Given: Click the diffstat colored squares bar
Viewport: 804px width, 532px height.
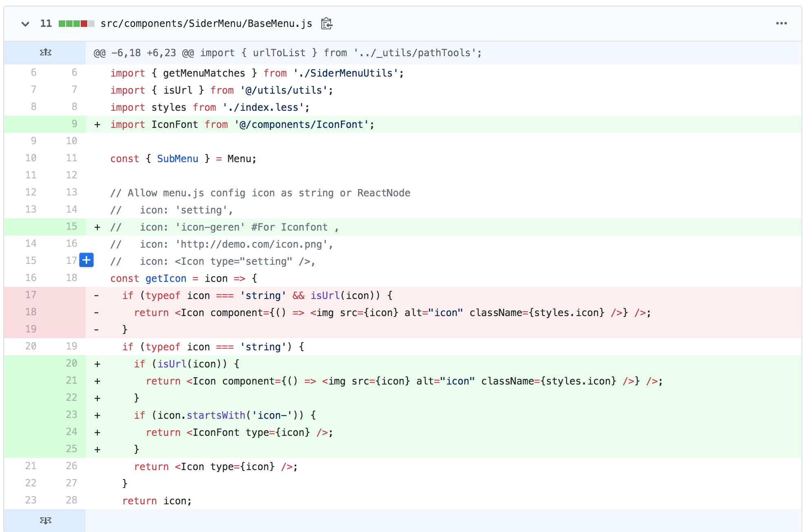Looking at the screenshot, I should (77, 24).
